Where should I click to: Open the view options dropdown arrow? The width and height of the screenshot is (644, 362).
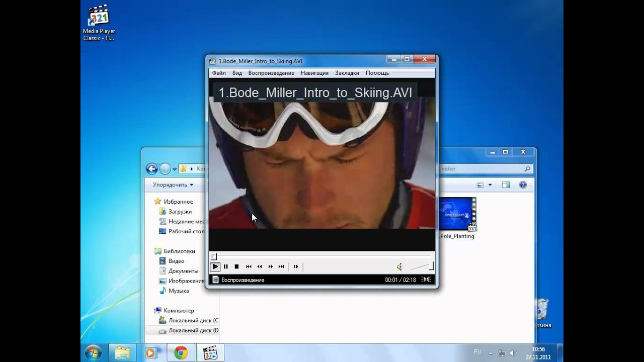click(490, 185)
